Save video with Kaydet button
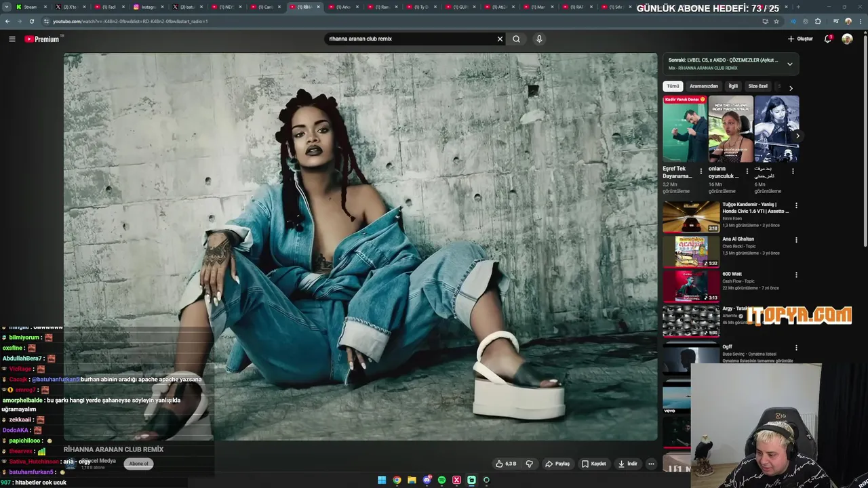The height and width of the screenshot is (488, 868). tap(594, 464)
